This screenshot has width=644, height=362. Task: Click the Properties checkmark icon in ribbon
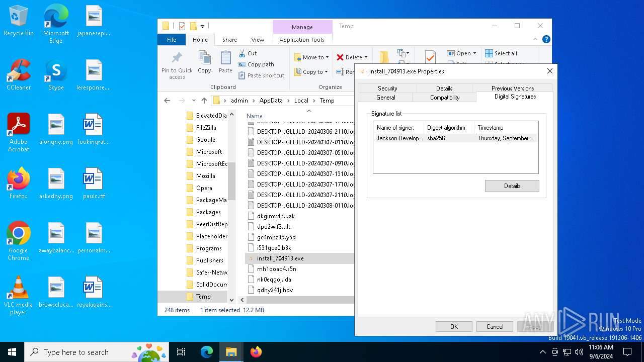[x=430, y=56]
